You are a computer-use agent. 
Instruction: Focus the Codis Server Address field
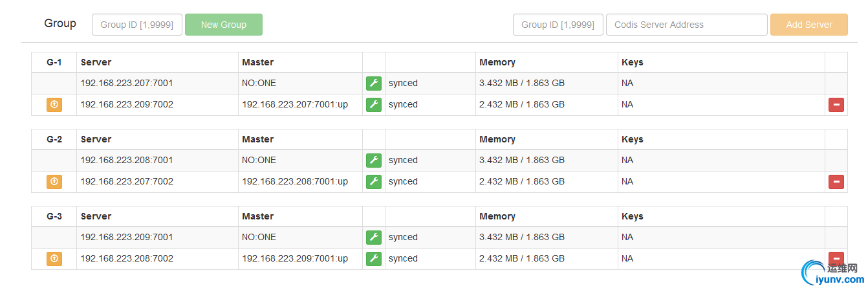pyautogui.click(x=687, y=25)
